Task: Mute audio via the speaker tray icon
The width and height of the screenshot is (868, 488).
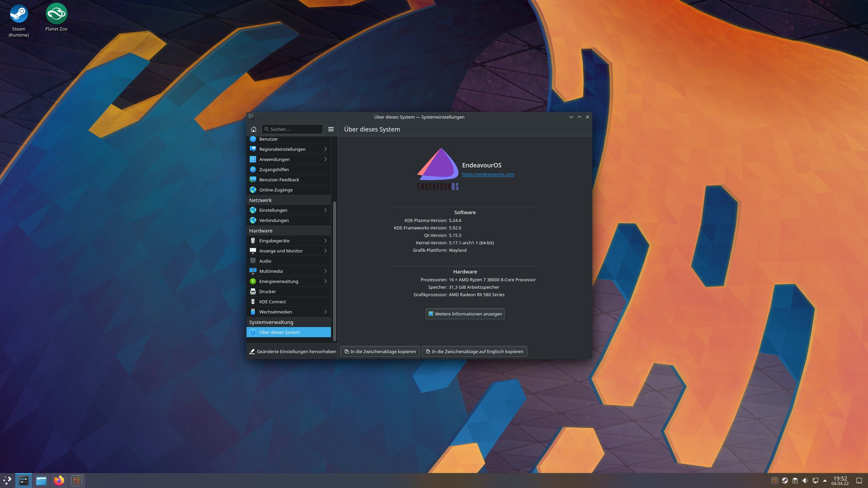Action: click(805, 480)
